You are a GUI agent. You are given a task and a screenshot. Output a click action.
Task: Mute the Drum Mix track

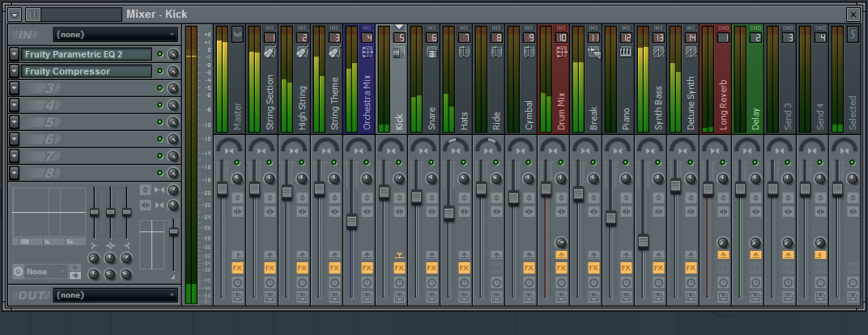pyautogui.click(x=561, y=162)
